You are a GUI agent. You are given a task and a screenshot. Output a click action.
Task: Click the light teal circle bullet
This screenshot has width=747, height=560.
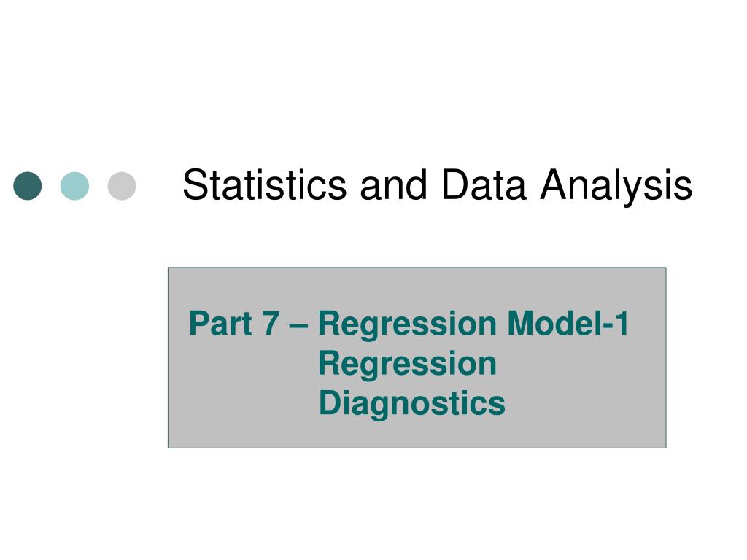point(75,186)
